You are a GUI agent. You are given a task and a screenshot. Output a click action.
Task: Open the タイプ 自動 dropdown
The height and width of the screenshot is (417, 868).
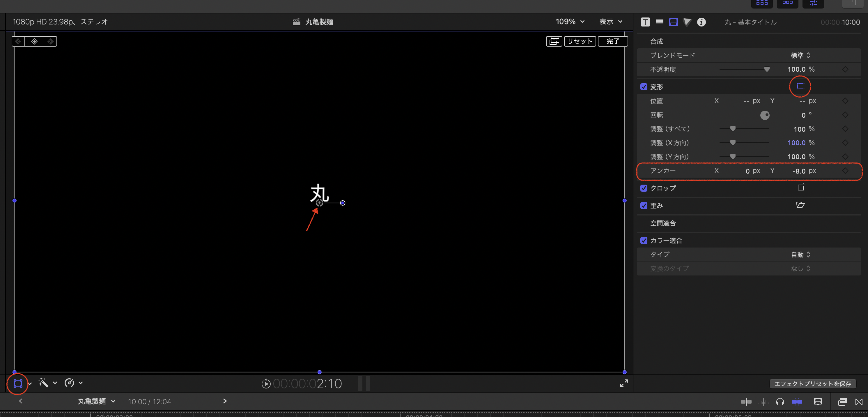pyautogui.click(x=800, y=255)
